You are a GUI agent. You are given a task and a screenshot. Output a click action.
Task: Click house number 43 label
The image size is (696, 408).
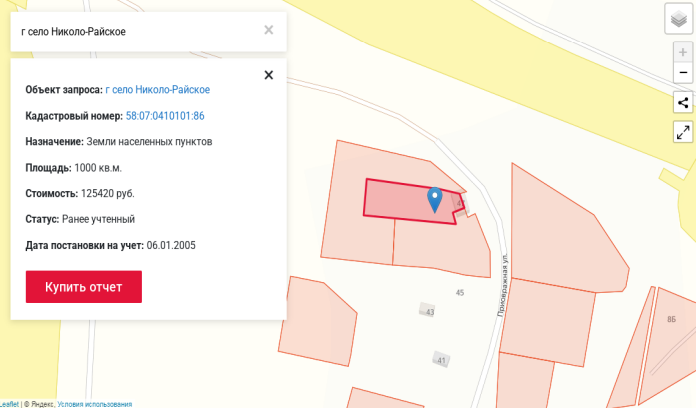tap(429, 312)
